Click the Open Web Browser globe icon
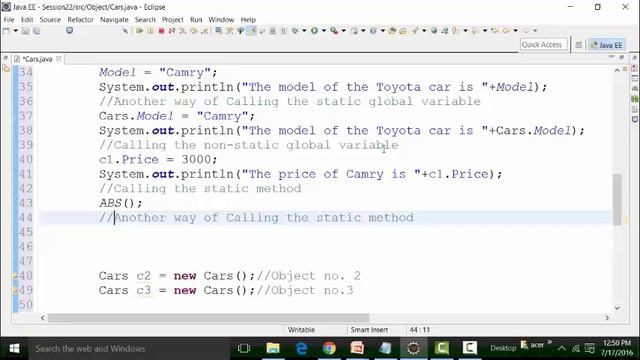 pyautogui.click(x=434, y=31)
